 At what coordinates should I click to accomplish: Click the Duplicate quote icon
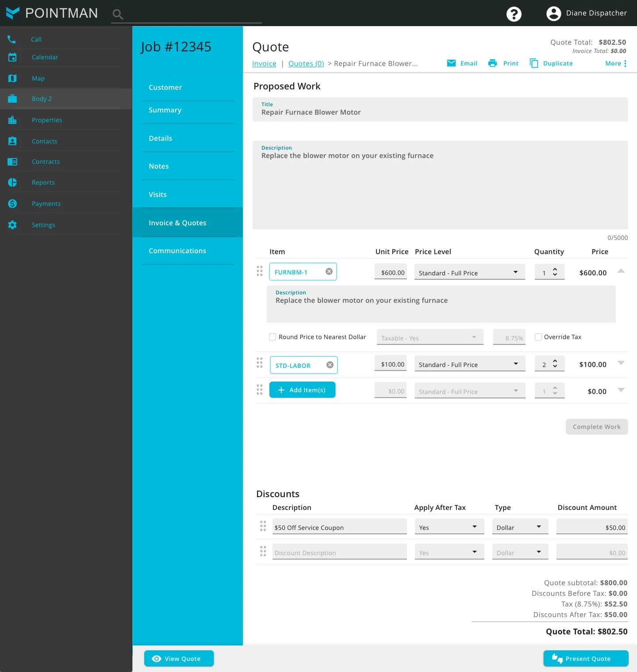pos(534,63)
